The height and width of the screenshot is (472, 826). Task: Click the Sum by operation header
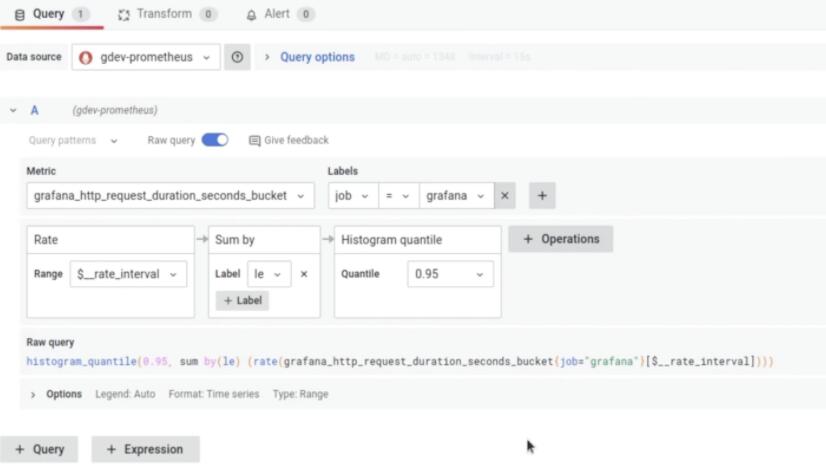(264, 240)
